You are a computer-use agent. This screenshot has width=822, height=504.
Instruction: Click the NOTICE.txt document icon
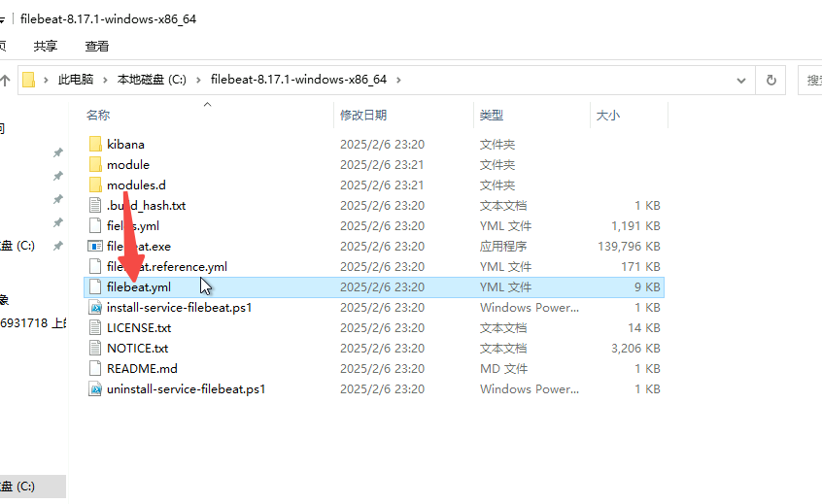pyautogui.click(x=95, y=349)
